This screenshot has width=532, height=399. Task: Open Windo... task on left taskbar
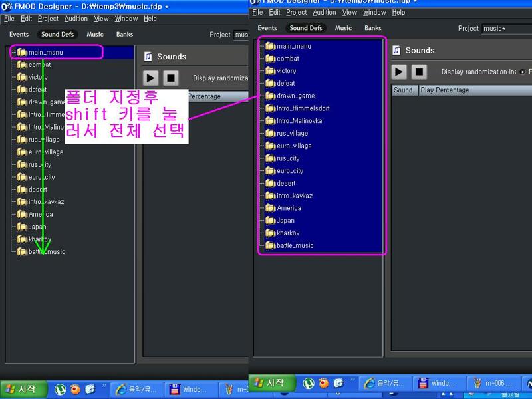tap(191, 390)
